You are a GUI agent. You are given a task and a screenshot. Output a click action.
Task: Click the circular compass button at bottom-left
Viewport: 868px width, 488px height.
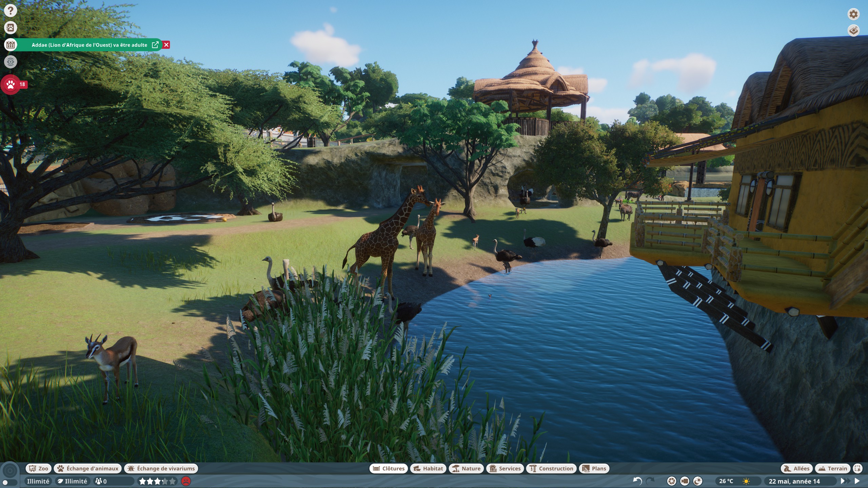click(10, 470)
